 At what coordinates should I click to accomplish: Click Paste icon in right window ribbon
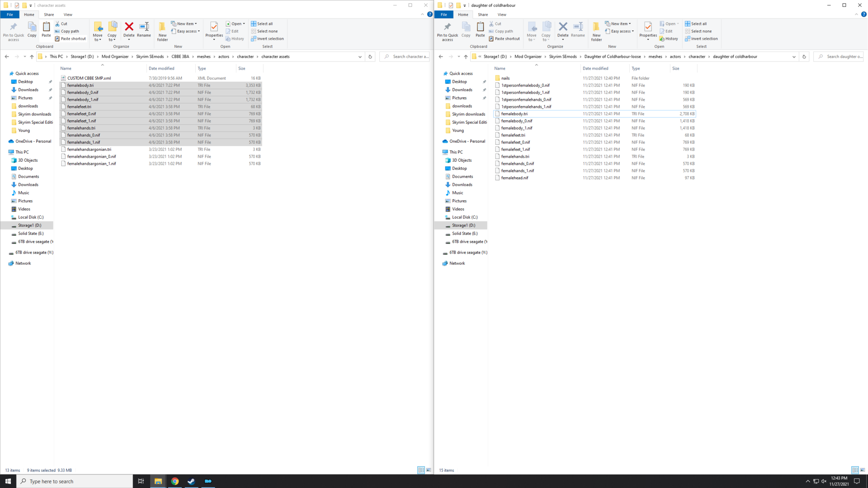[x=480, y=30]
